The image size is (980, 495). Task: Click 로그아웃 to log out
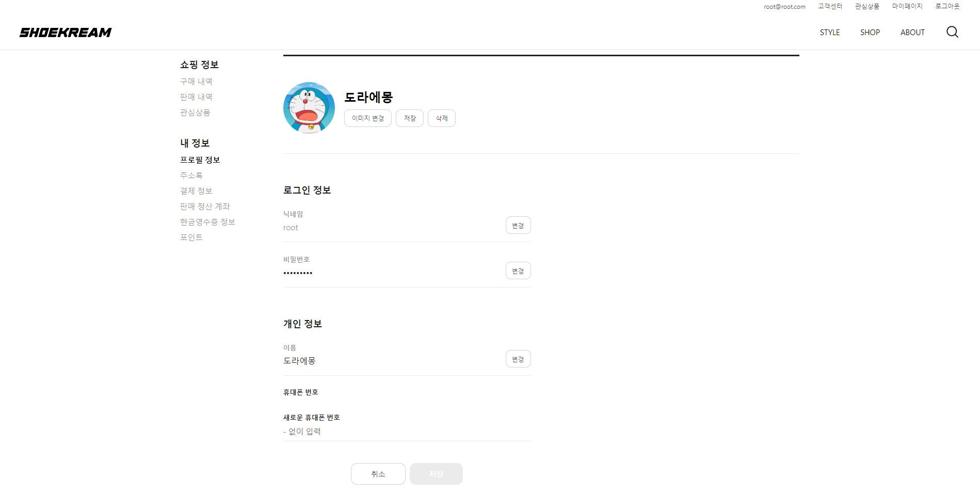[947, 6]
